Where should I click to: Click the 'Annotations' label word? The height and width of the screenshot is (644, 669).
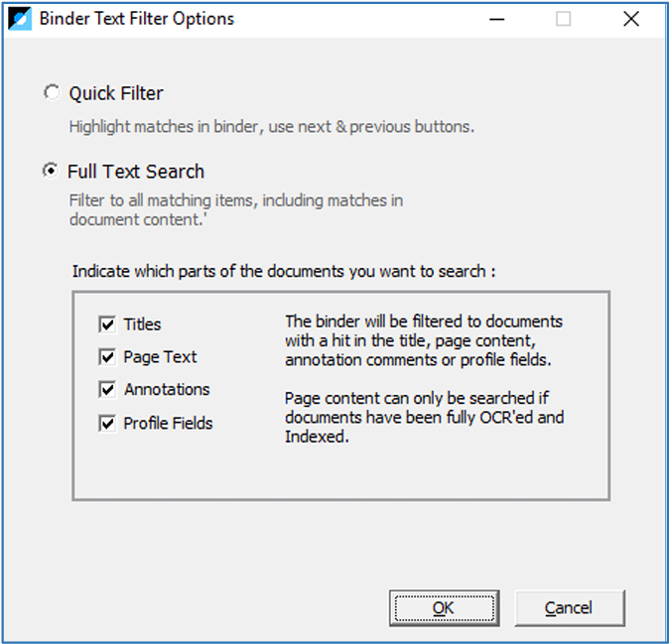coord(167,389)
